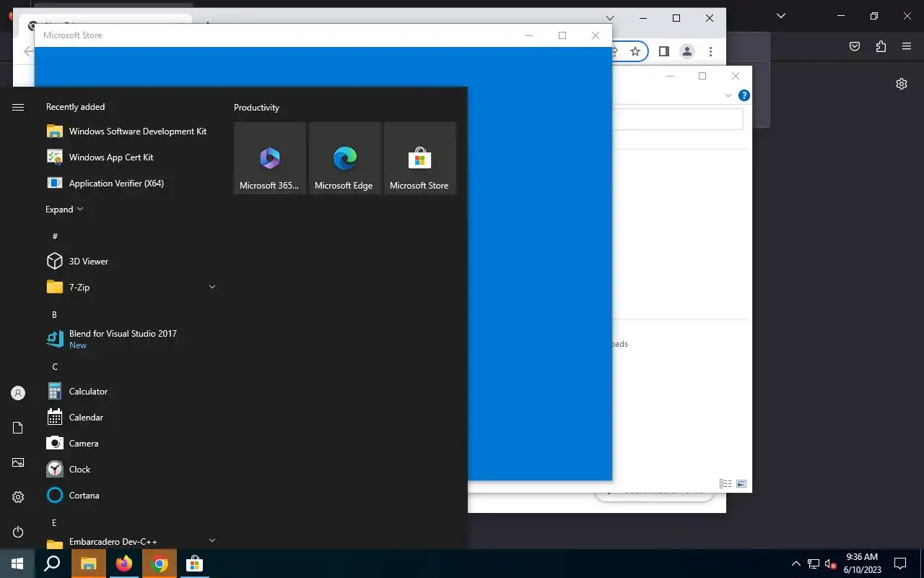Click the Windows Start button
Image resolution: width=924 pixels, height=578 pixels.
coord(17,564)
